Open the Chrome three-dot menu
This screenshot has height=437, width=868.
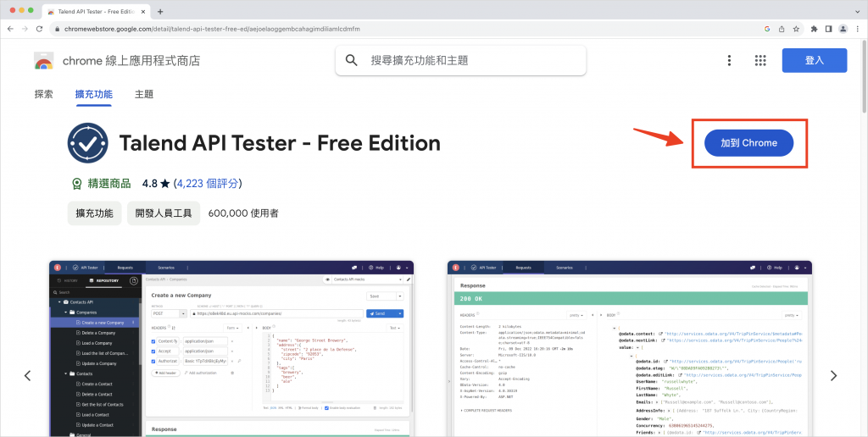pos(858,29)
